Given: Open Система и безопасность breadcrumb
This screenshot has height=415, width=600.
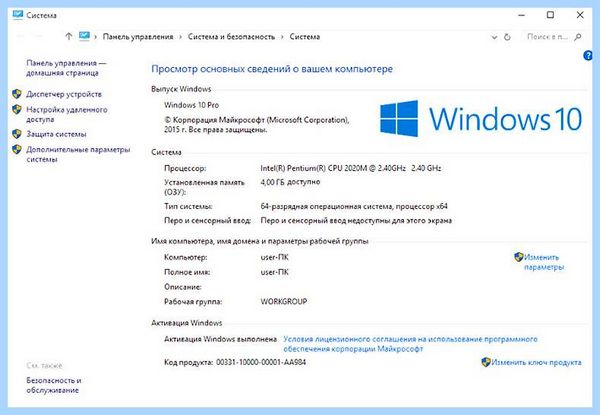Looking at the screenshot, I should click(x=231, y=37).
